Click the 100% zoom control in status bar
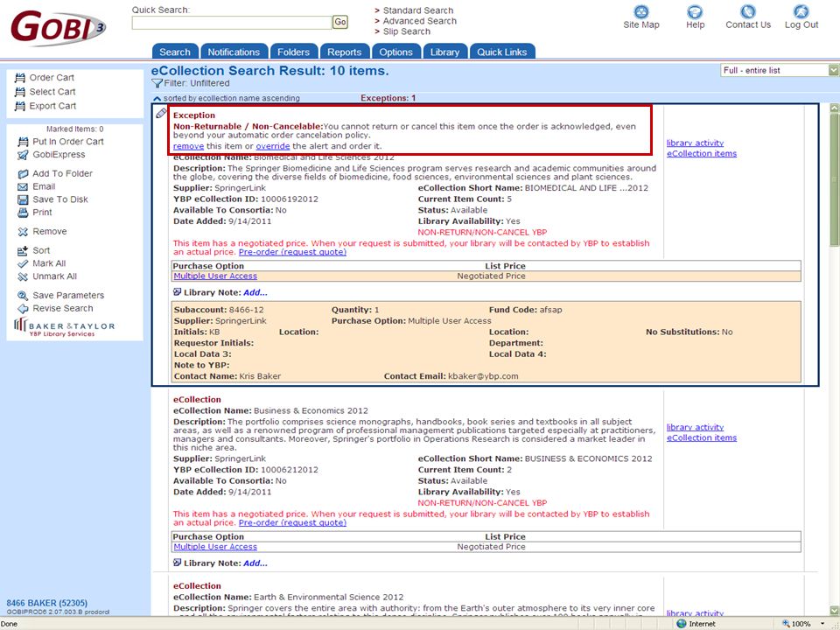 point(802,624)
